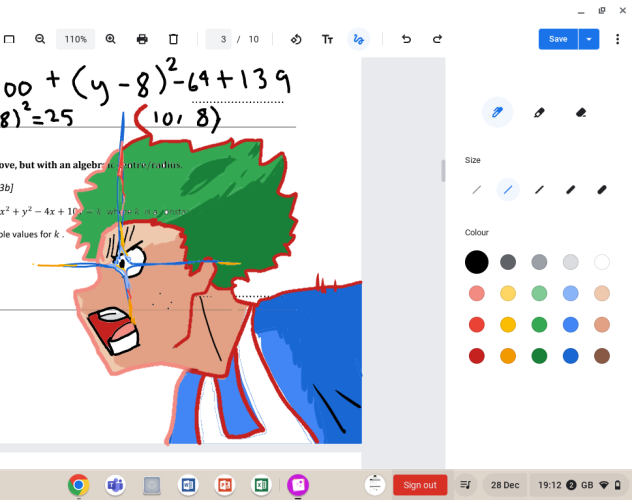Toggle the thumbnails sidebar icon
The image size is (632, 500).
click(x=9, y=39)
